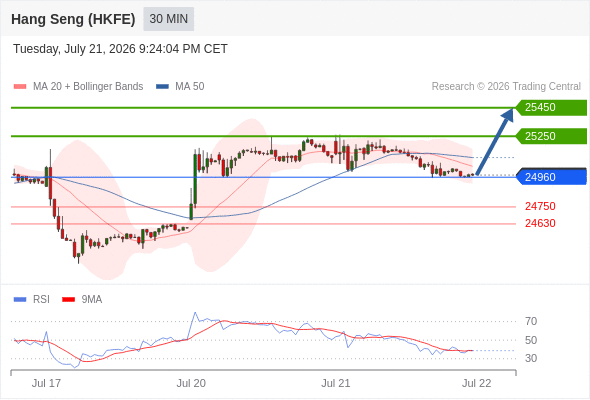Click the MA 20 + Bollinger Bands legend label
The width and height of the screenshot is (590, 400).
88,87
